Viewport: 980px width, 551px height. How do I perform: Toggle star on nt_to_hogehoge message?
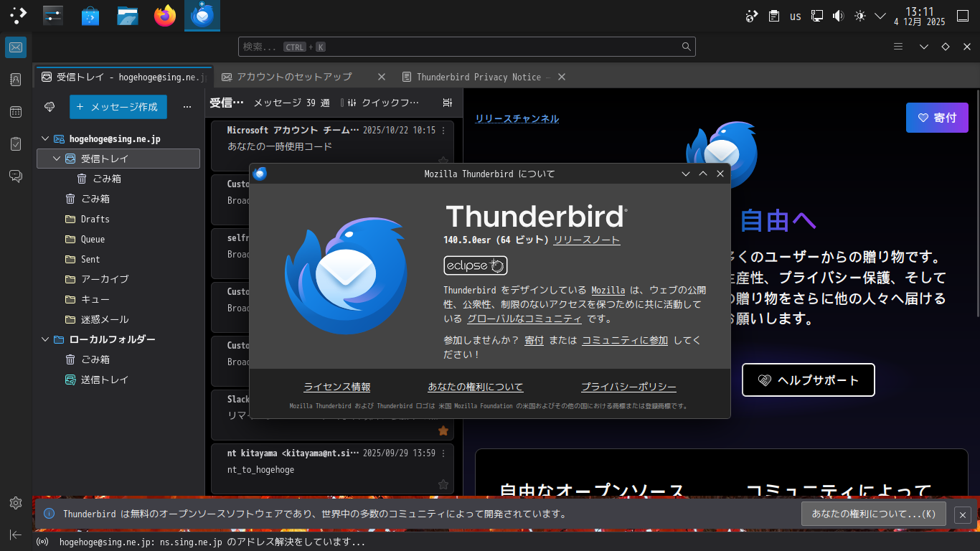443,484
